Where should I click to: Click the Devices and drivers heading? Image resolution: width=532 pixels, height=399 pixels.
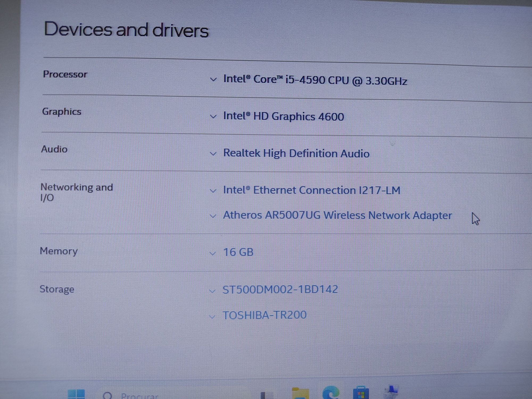pyautogui.click(x=126, y=30)
